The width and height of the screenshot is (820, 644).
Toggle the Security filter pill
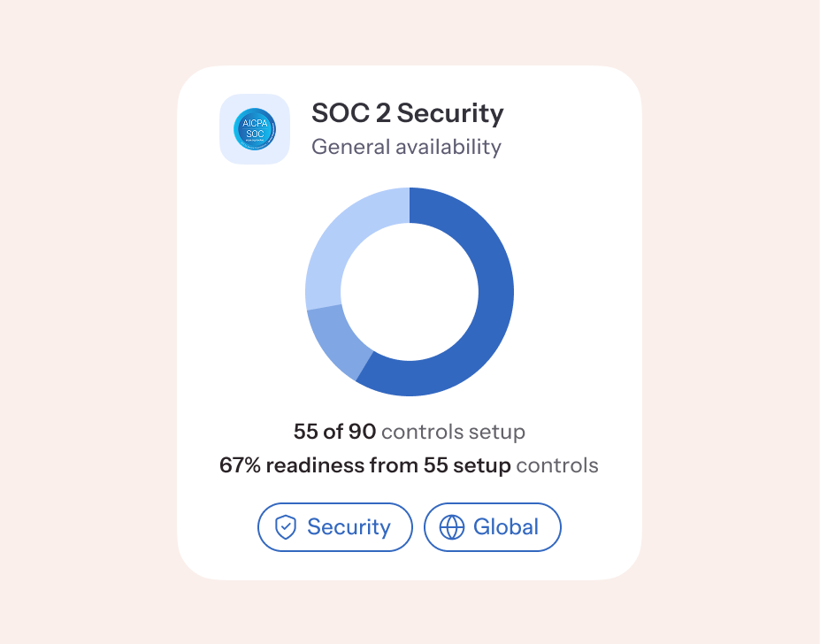click(334, 527)
